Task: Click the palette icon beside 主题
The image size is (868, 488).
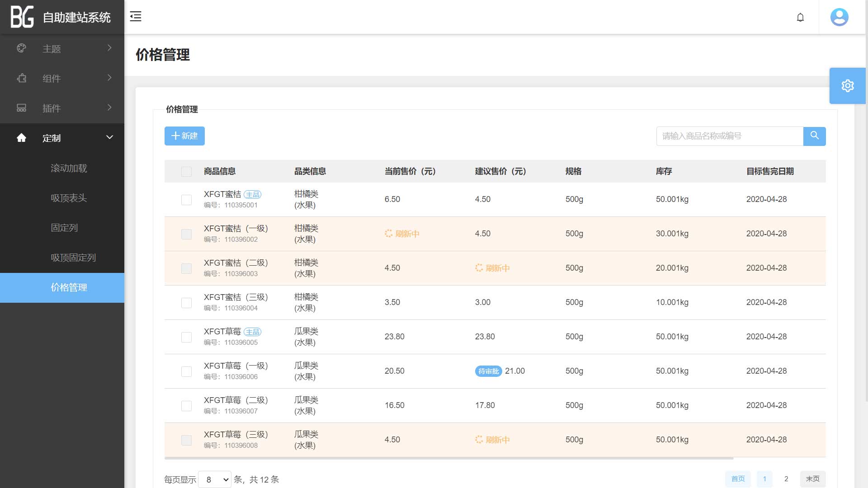Action: [x=21, y=48]
